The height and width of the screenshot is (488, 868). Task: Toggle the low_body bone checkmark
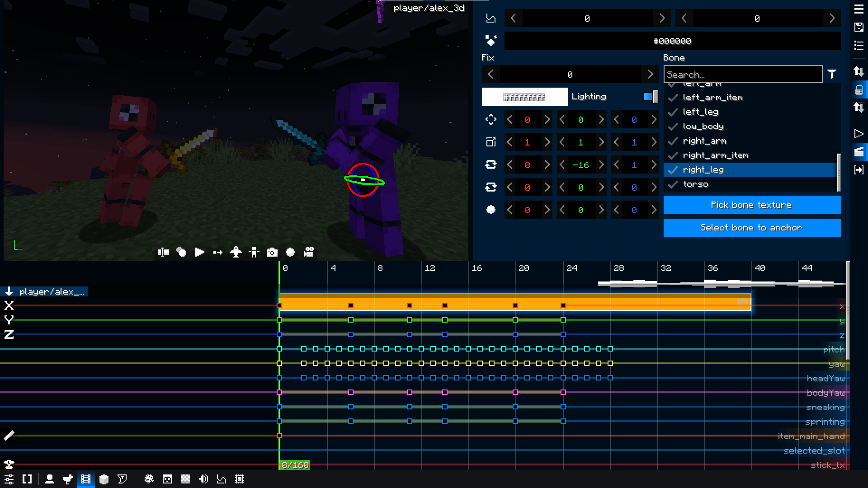point(673,127)
